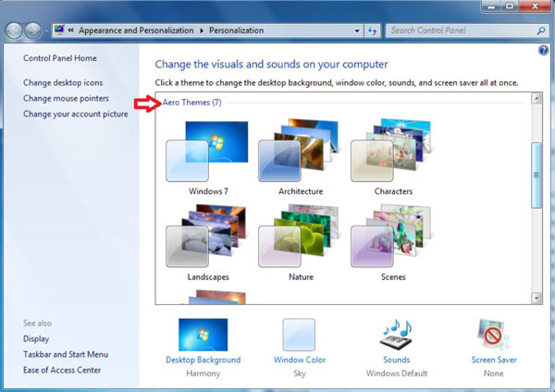Image resolution: width=555 pixels, height=392 pixels.
Task: Click the double chevron in address bar
Action: 71,31
